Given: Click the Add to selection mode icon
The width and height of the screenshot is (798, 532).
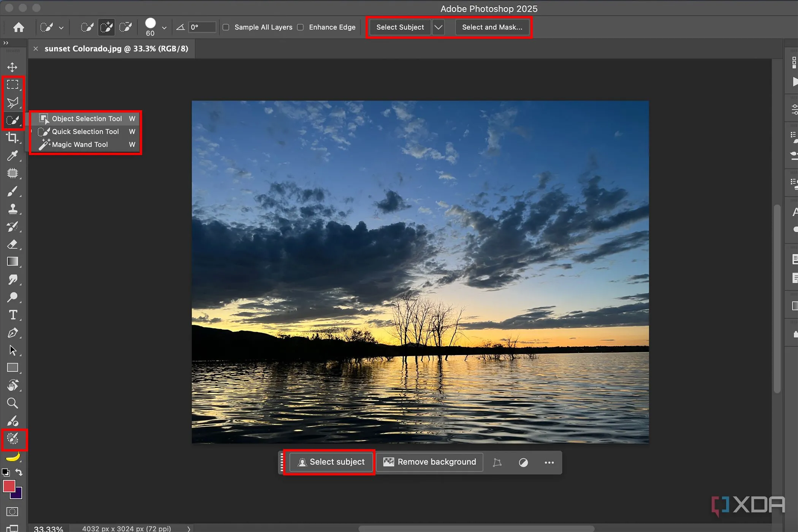Looking at the screenshot, I should (106, 27).
